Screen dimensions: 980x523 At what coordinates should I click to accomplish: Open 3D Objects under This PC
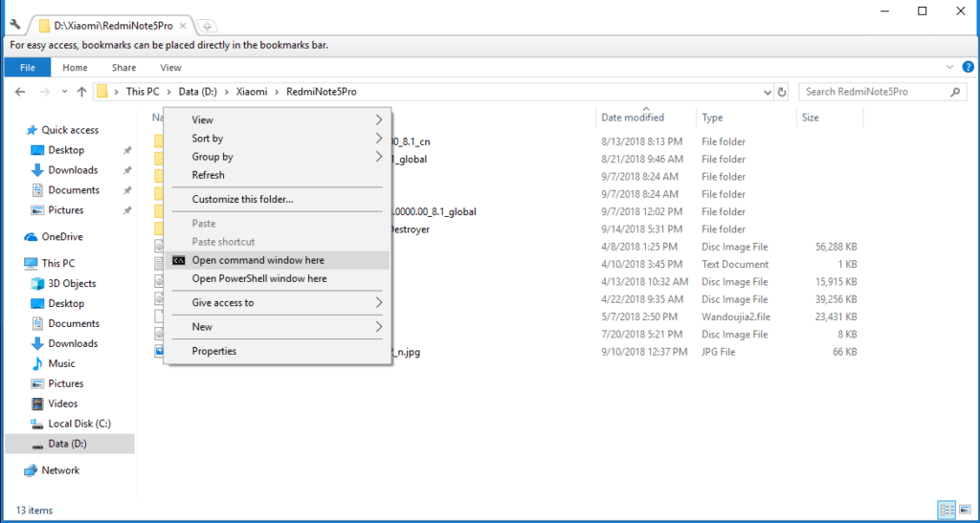click(72, 283)
